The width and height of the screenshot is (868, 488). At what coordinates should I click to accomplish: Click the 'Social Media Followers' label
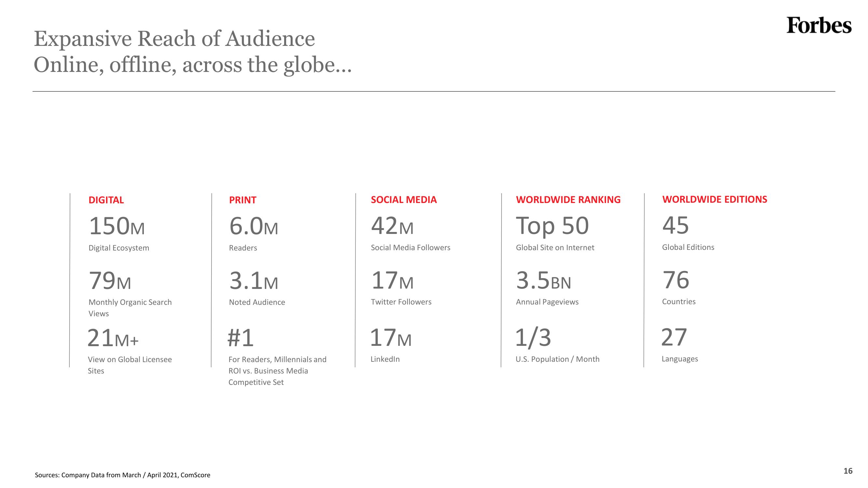(x=410, y=248)
